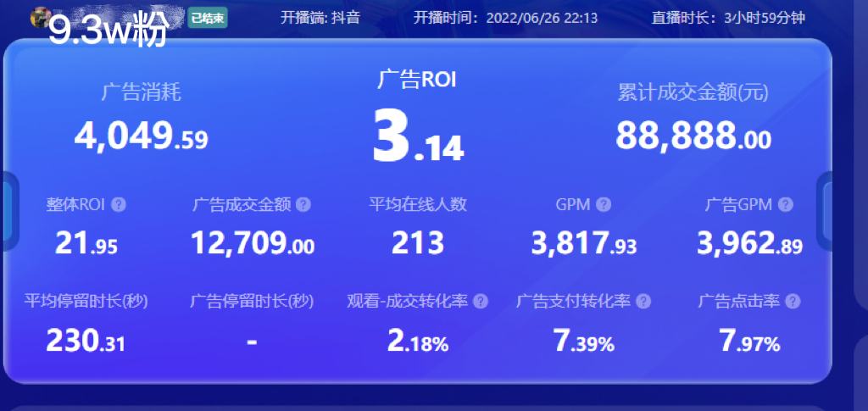Click help icon beside GPM label

click(604, 205)
